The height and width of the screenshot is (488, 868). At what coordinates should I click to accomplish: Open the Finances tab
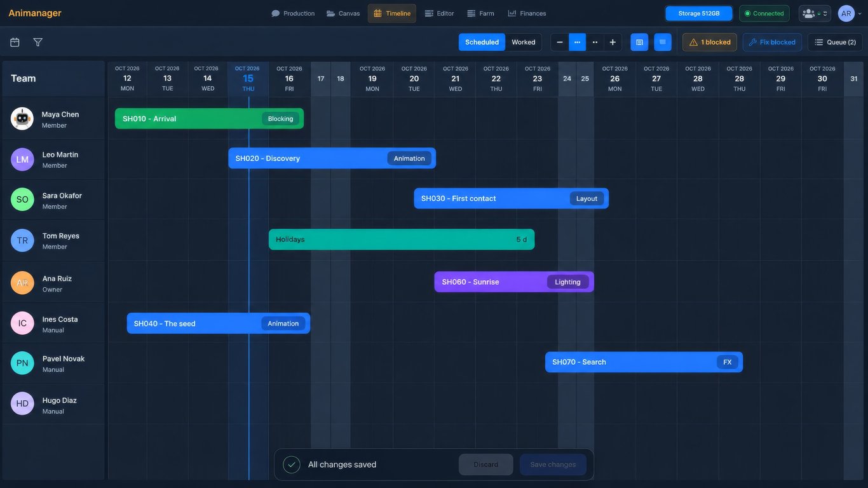(x=527, y=13)
